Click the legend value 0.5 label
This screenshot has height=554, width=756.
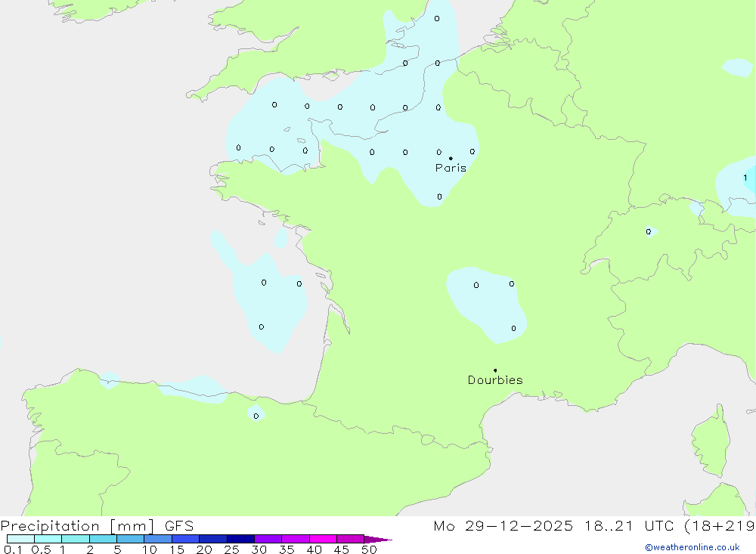tap(41, 549)
